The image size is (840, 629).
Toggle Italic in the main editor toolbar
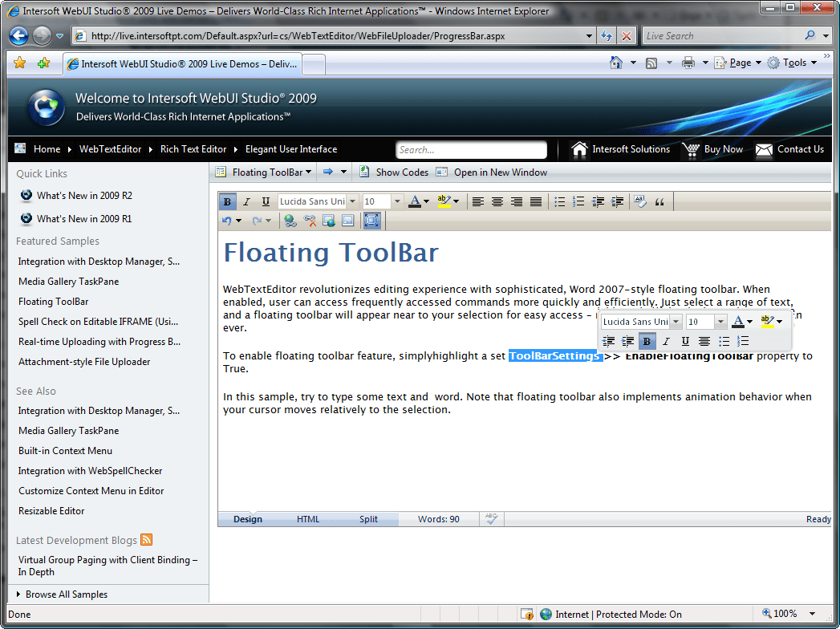(x=246, y=202)
